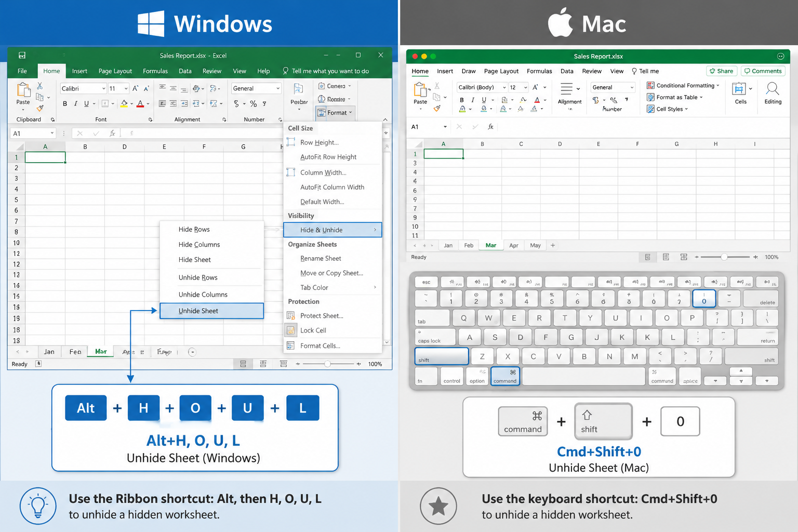Image resolution: width=798 pixels, height=532 pixels.
Task: Click the percent style icon in Windows Excel
Action: click(254, 103)
